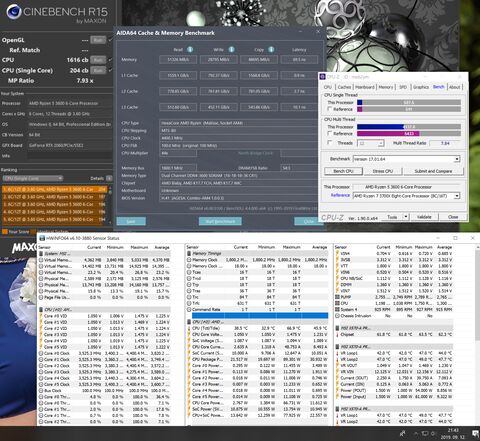Switch to the Memory tab in CPU-Z
This screenshot has height=441, width=480.
pos(386,87)
